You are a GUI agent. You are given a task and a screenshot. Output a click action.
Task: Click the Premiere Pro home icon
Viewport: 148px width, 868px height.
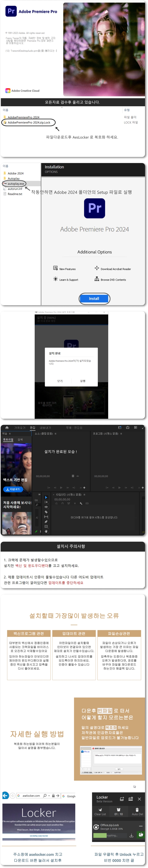pyautogui.click(x=7, y=427)
